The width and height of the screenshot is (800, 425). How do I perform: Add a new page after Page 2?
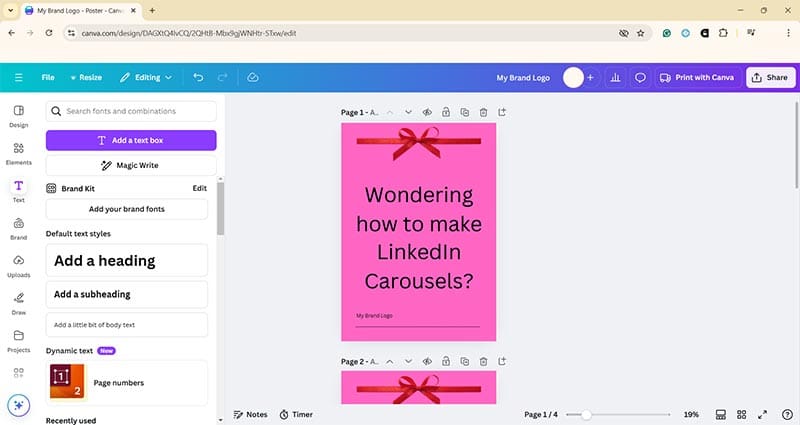pos(502,361)
